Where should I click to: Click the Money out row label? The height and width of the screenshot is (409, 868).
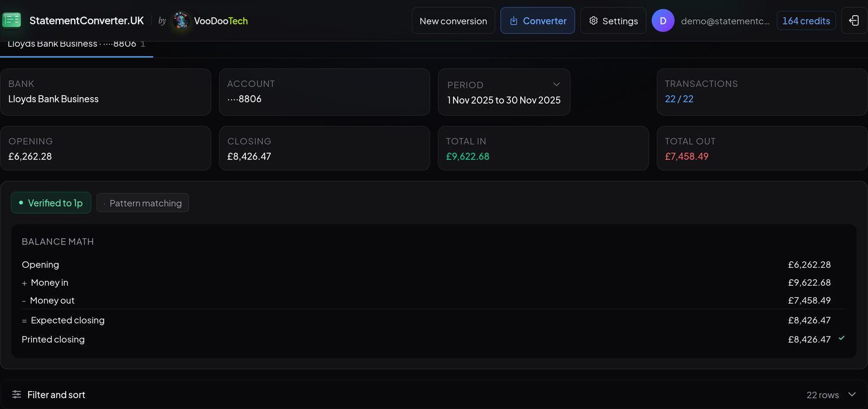pyautogui.click(x=52, y=300)
